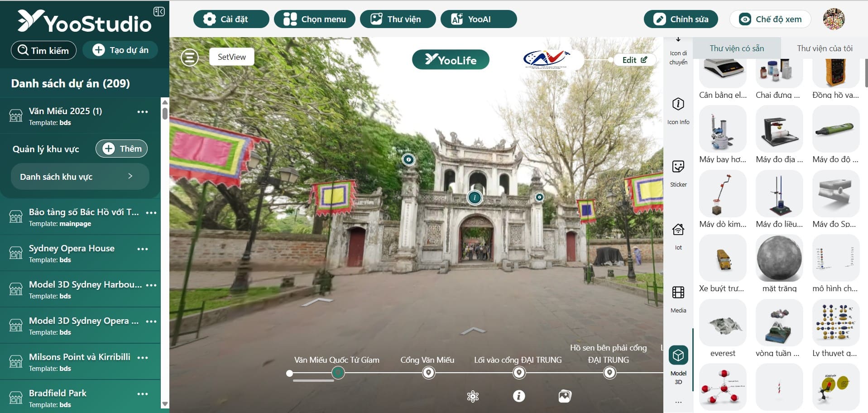This screenshot has height=413, width=868.
Task: Open options for Model 3D Sydney Harbou... project
Action: coord(151,285)
